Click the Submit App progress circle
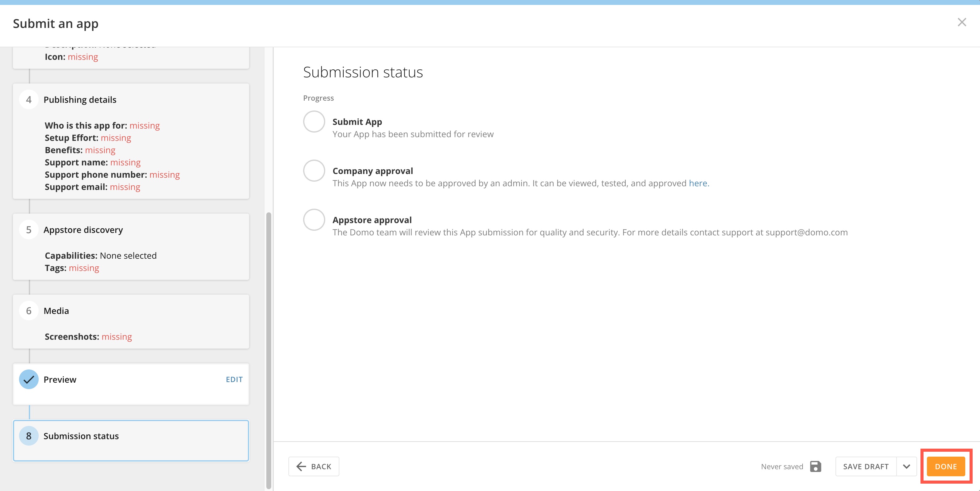The width and height of the screenshot is (980, 491). [x=314, y=122]
